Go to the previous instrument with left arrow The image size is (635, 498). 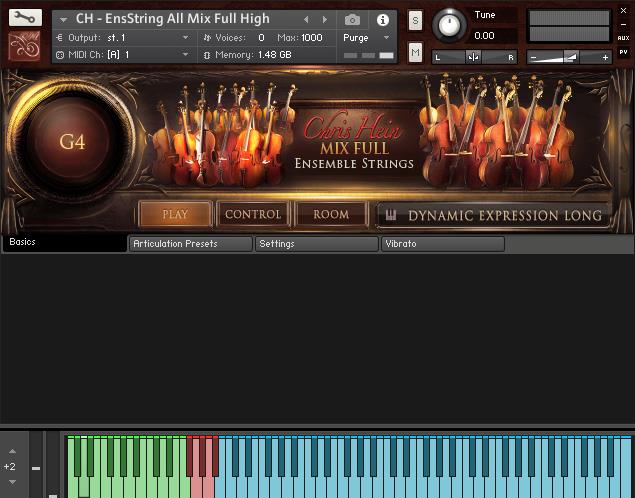point(306,20)
